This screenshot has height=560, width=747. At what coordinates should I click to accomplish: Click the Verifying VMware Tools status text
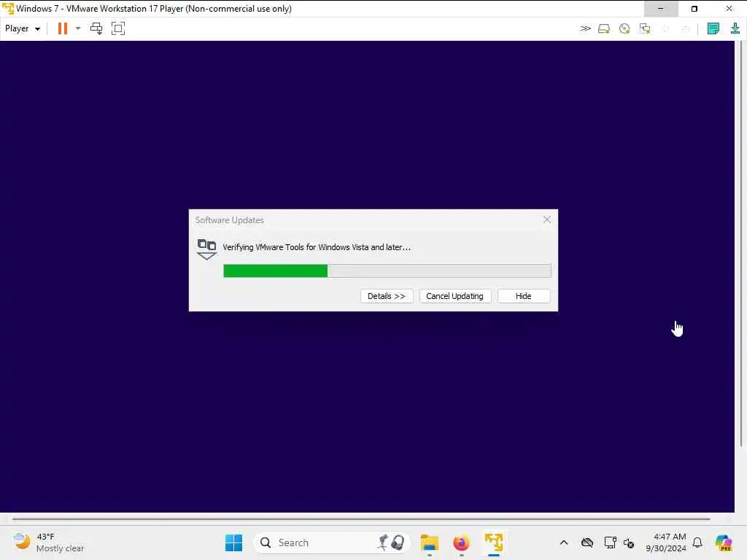[317, 247]
